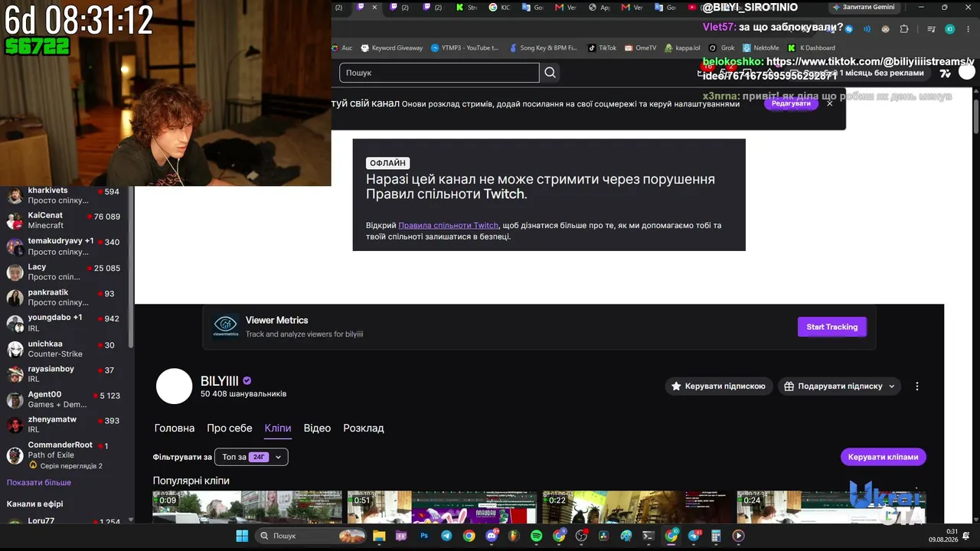This screenshot has height=551, width=980.
Task: Click the 50 408 шанувальників follower count
Action: [243, 394]
